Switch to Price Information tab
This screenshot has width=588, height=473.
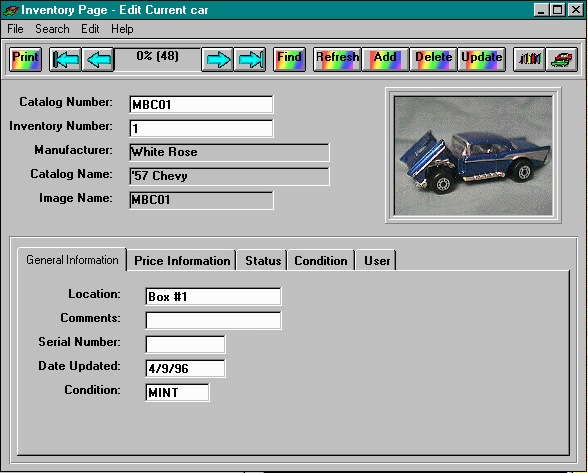tap(182, 261)
